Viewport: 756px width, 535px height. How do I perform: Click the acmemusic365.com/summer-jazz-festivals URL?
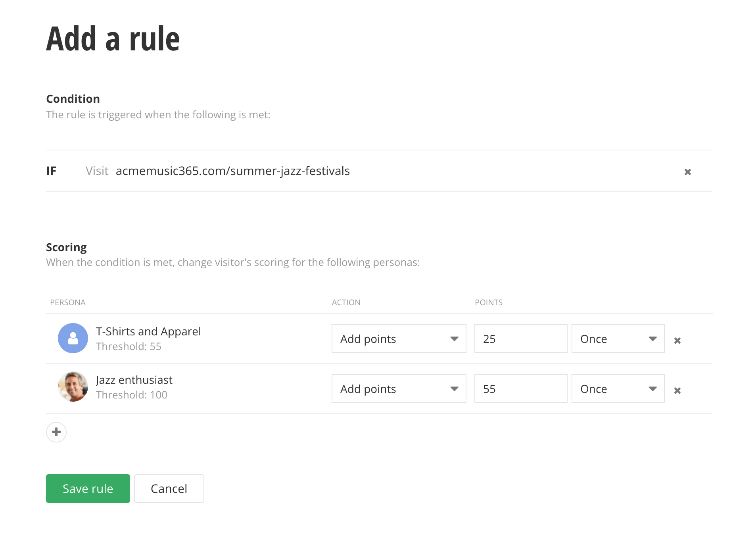(x=232, y=171)
